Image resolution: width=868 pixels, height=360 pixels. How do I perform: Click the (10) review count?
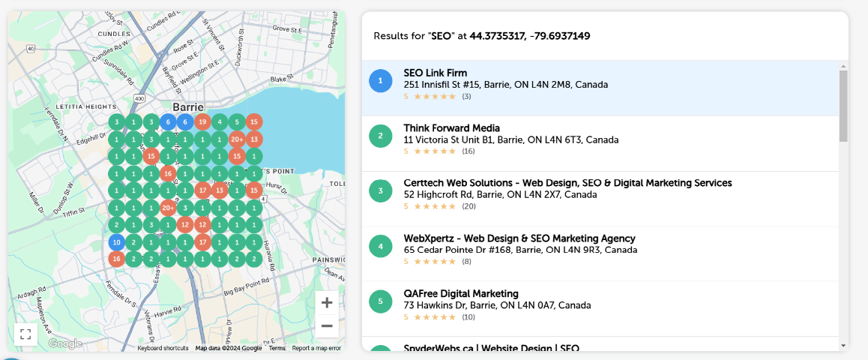pyautogui.click(x=468, y=317)
